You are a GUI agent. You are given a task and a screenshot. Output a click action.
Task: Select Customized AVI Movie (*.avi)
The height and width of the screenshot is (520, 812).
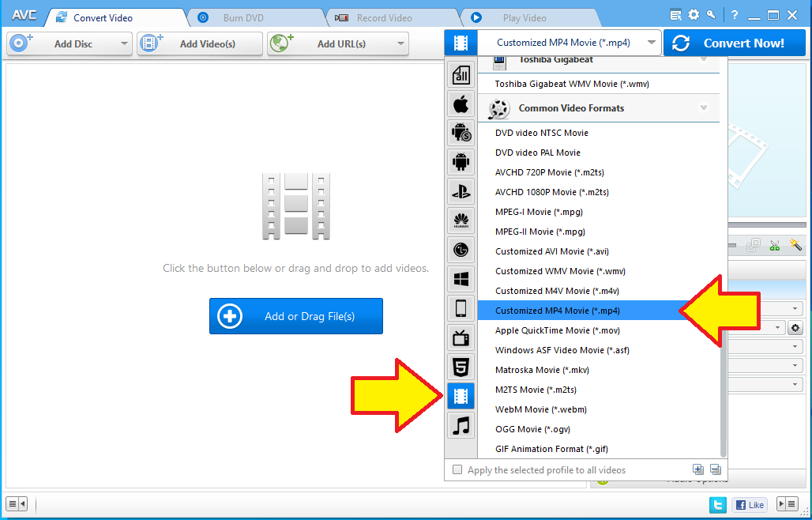coord(598,251)
